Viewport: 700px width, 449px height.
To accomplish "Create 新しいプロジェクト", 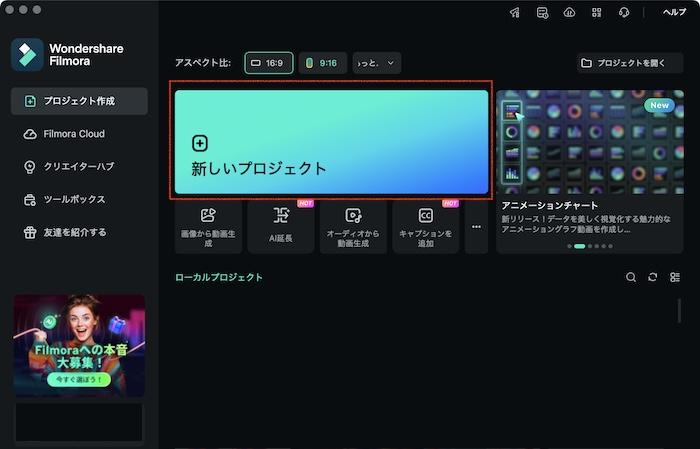I will click(331, 142).
